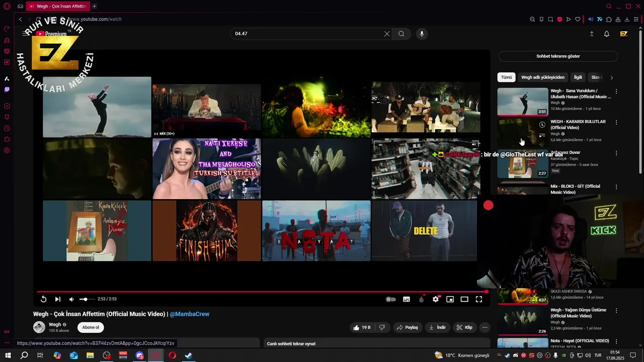
Task: Toggle the autoplay switch in player
Action: (391, 299)
